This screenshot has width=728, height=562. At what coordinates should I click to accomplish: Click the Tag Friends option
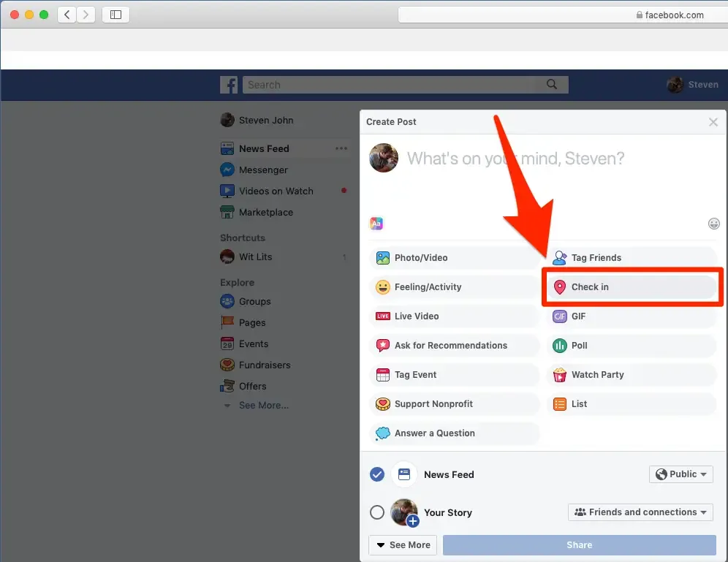[596, 257]
